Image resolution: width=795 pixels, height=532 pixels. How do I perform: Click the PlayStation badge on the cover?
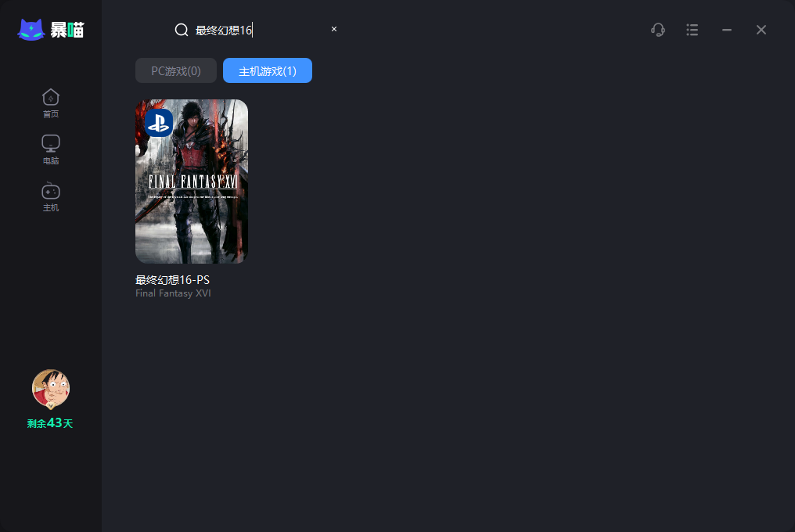[159, 123]
